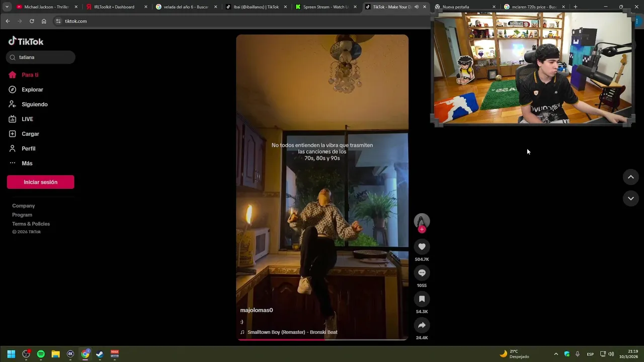Viewport: 644px width, 362px height.
Task: Open the 4K app taskbar icon
Action: click(x=70, y=354)
